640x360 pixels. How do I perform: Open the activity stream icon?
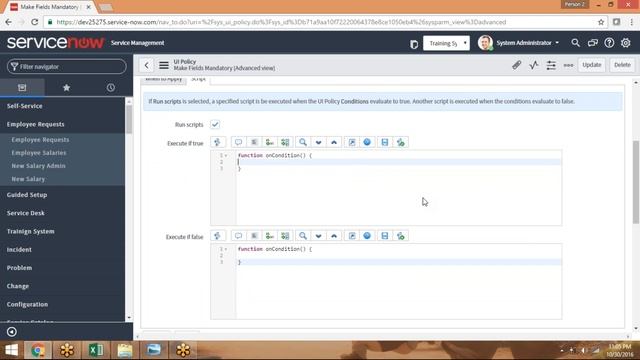pos(534,65)
